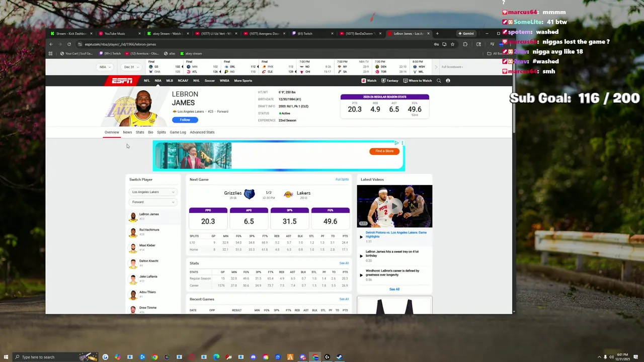
Task: Open the ESPN user profile icon
Action: tap(448, 80)
